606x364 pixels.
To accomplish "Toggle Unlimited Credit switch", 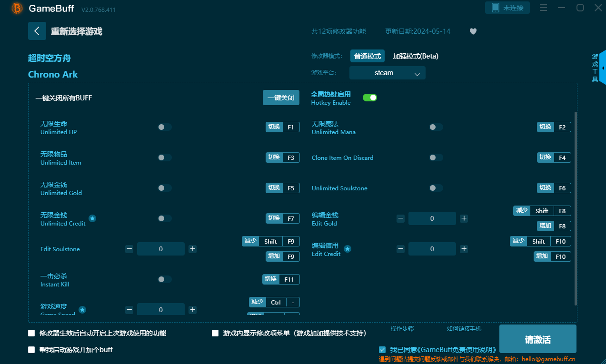I will pos(165,218).
